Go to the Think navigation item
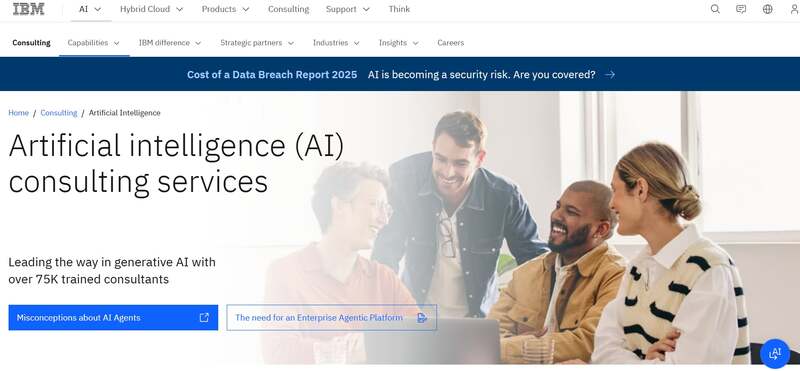Screen dimensions: 800x371 [x=399, y=9]
